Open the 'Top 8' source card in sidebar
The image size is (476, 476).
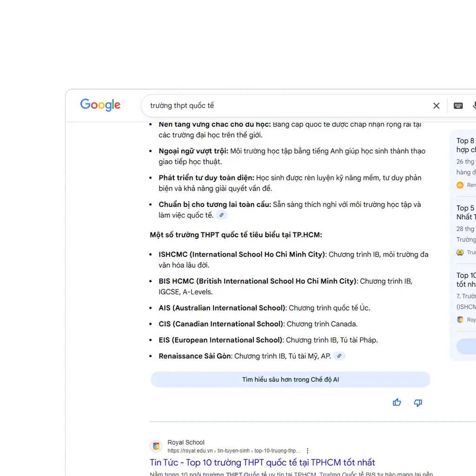coord(466,145)
